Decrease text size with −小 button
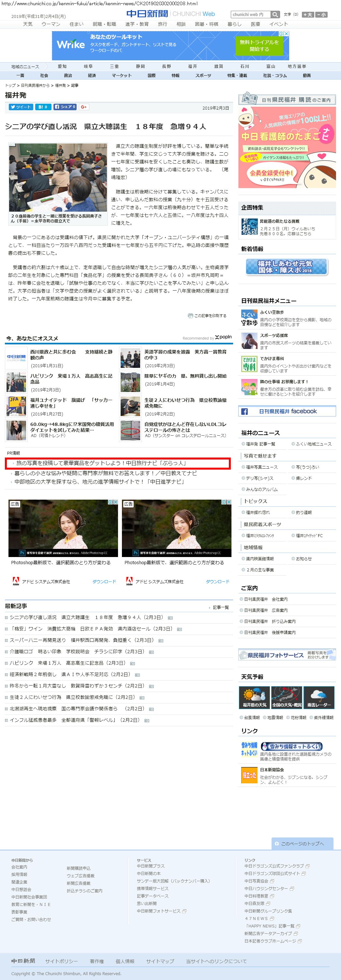Screen dimensions: 341x980 [321, 15]
